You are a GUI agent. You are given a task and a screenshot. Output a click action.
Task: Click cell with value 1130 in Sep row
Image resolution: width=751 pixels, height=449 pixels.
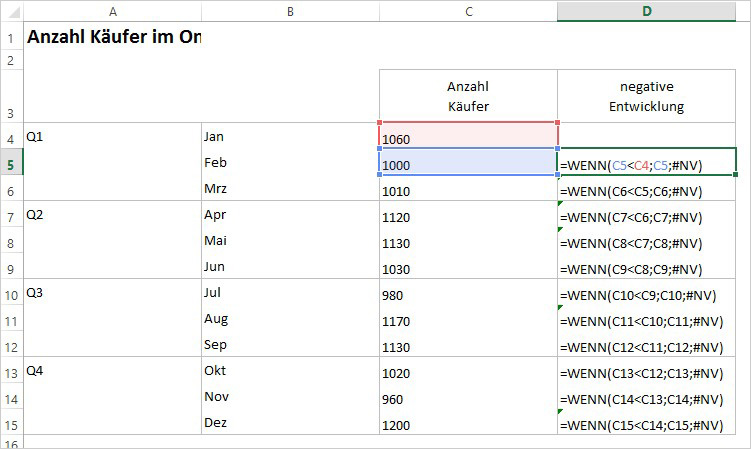(468, 344)
